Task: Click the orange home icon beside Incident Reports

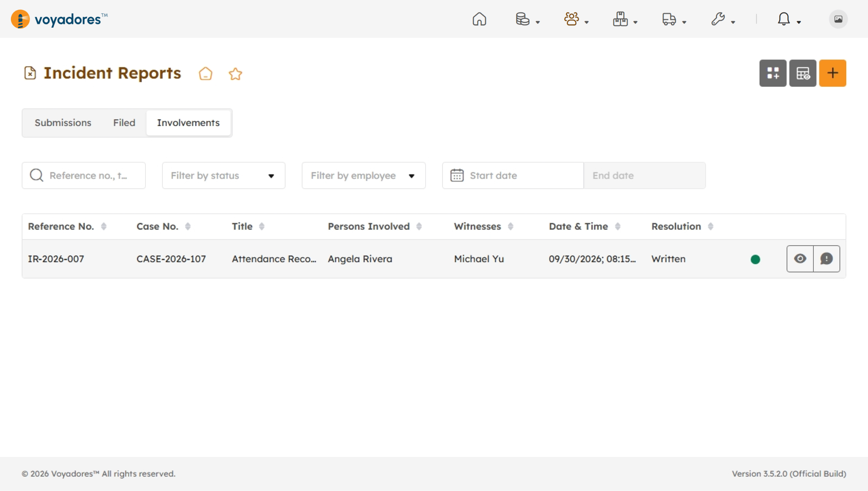Action: [x=205, y=73]
